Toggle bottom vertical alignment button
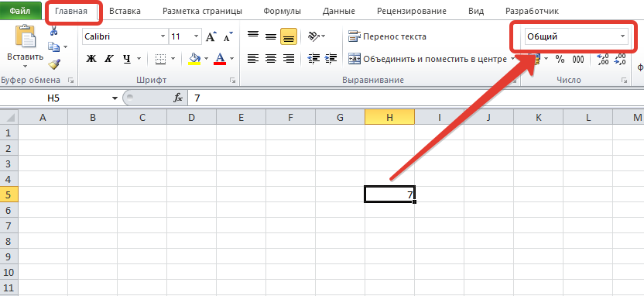The width and height of the screenshot is (644, 296). point(289,36)
